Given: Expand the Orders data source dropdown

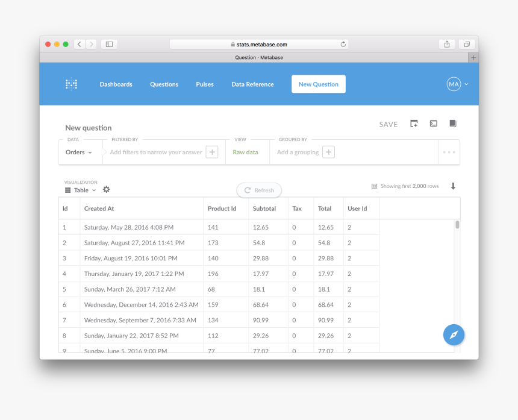Looking at the screenshot, I should (x=79, y=152).
